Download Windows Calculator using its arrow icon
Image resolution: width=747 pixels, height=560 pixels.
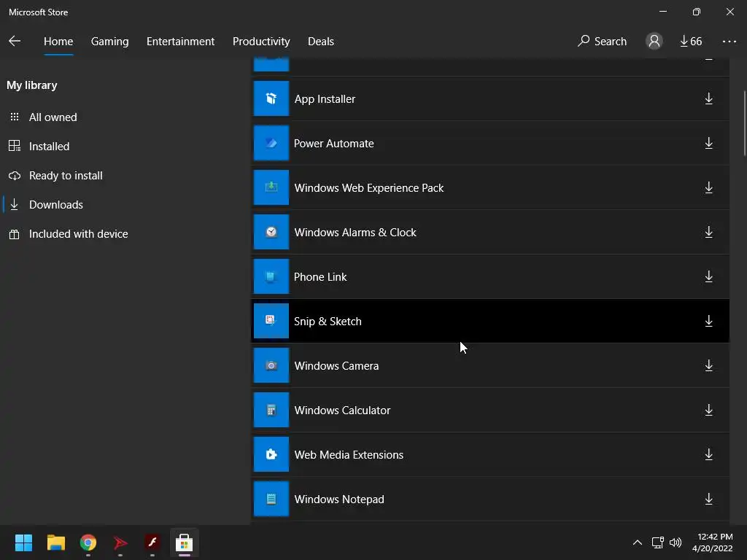coord(709,410)
